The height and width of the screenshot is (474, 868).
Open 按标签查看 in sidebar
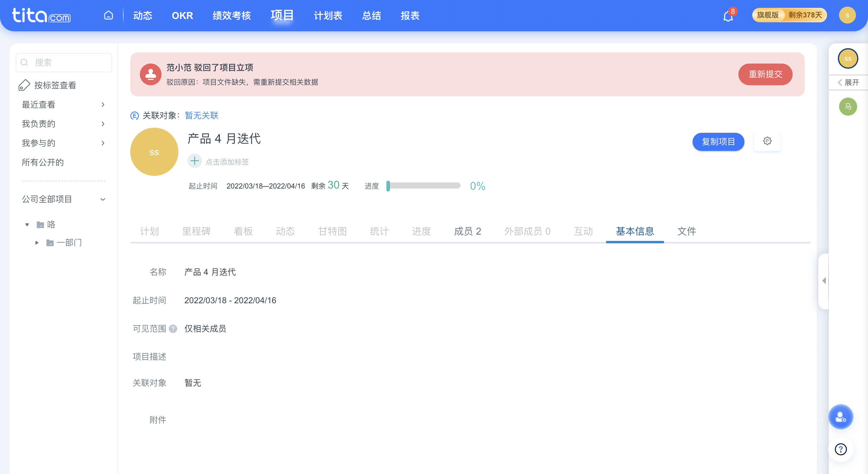[55, 86]
